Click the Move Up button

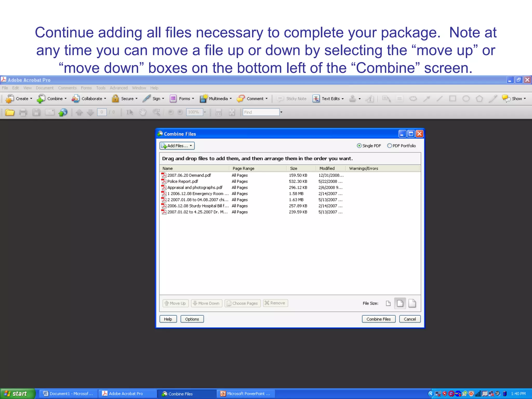[x=176, y=303]
